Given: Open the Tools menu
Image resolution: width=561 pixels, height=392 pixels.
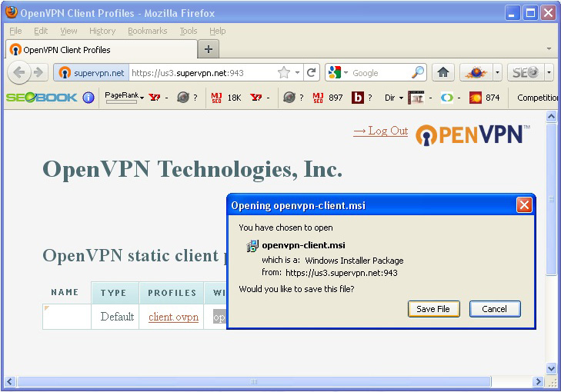Looking at the screenshot, I should tap(189, 31).
